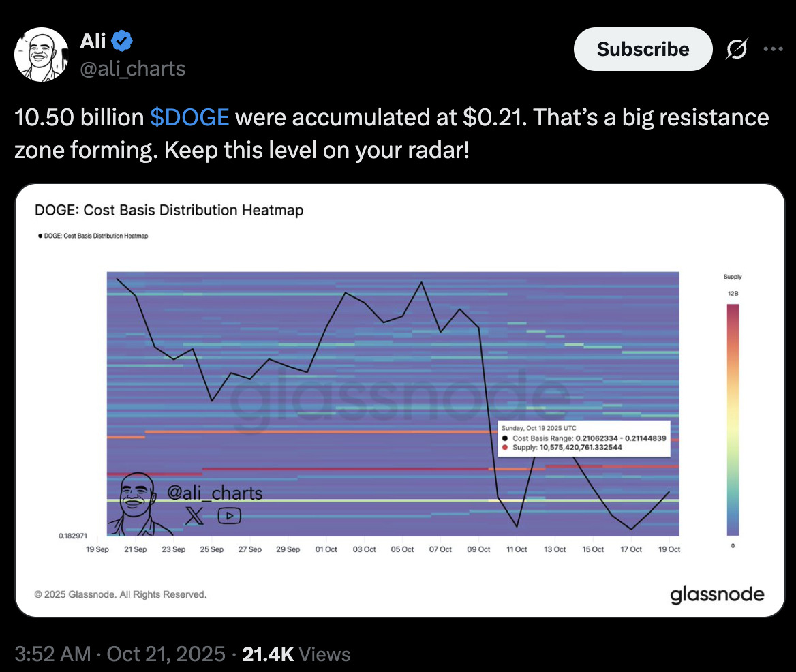Click the 01 Oct date axis label

click(x=326, y=549)
